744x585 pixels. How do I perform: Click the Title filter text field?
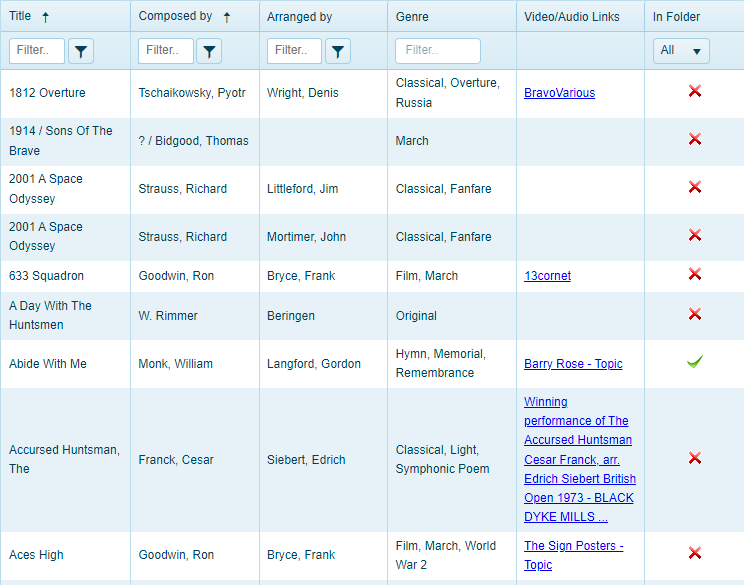click(37, 51)
